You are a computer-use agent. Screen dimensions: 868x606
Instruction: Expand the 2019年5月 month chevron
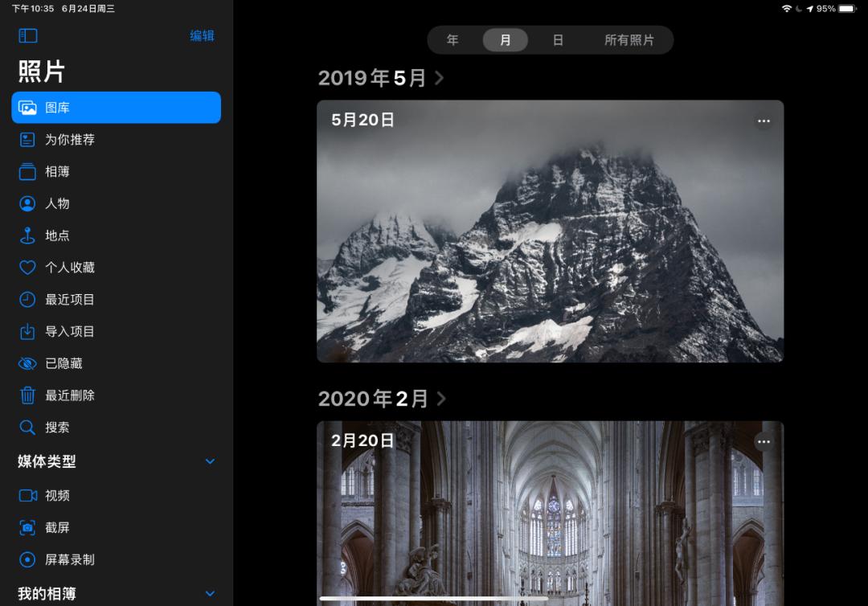[439, 78]
